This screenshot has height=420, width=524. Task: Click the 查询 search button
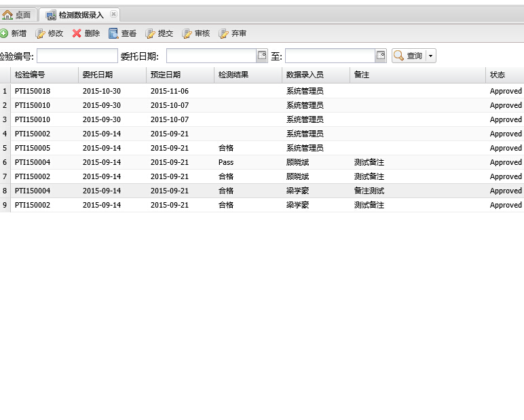[x=409, y=56]
